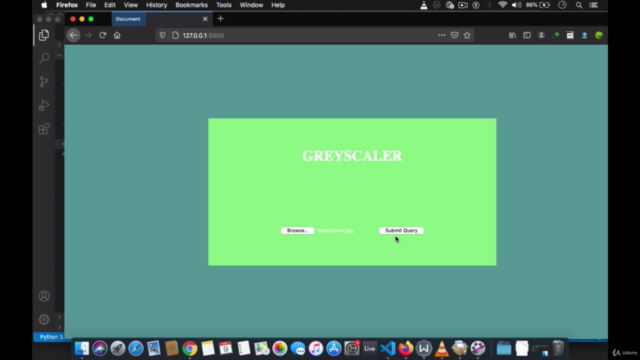The height and width of the screenshot is (360, 640).
Task: Click the Wi-Fi status icon
Action: 502,5
